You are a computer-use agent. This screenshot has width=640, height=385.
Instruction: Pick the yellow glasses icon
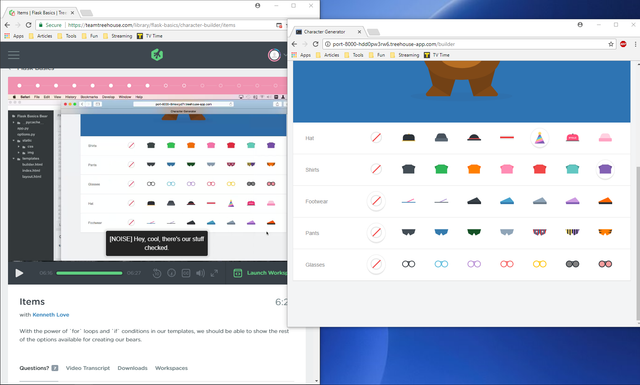[x=539, y=264]
